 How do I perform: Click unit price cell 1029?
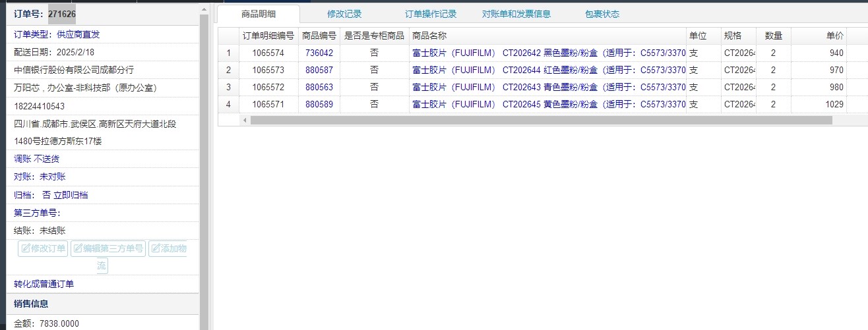click(x=819, y=104)
